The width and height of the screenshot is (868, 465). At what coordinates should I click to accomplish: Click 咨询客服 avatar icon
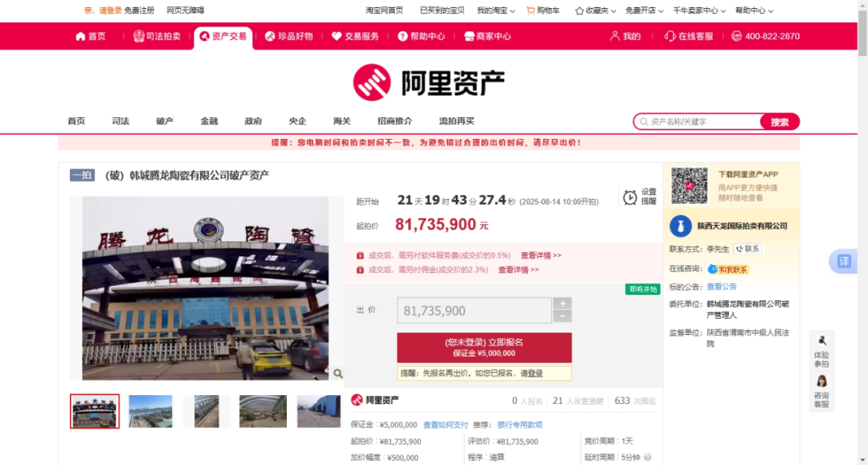[821, 381]
